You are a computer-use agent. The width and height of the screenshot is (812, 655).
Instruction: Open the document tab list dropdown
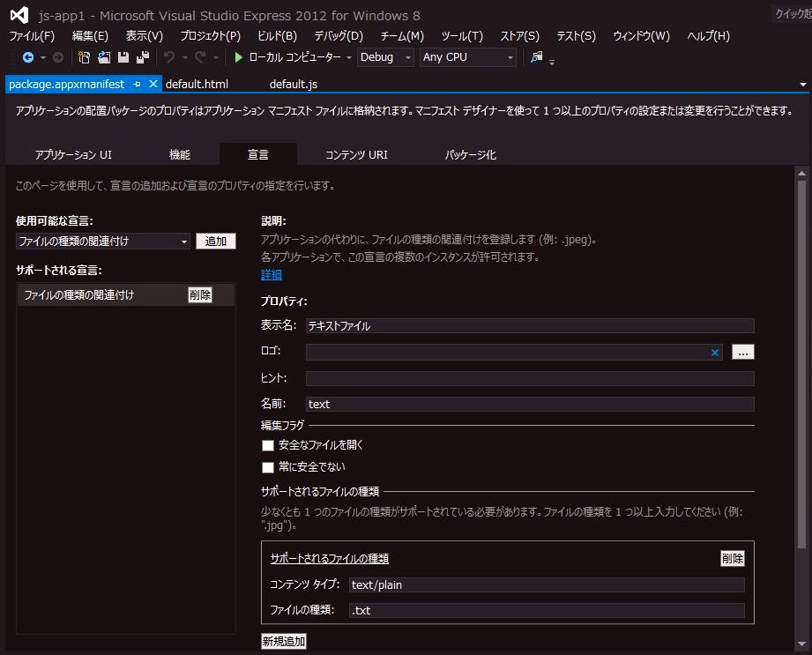point(802,85)
